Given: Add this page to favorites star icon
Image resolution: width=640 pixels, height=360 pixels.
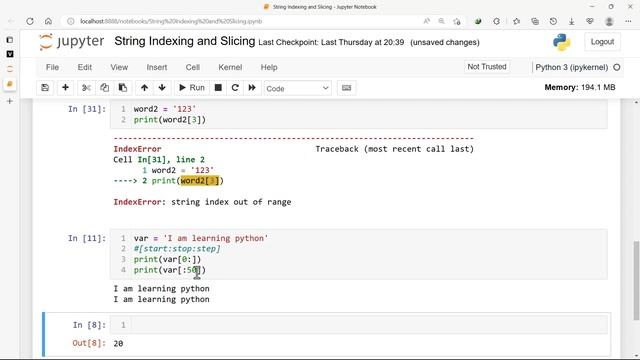Looking at the screenshot, I should pyautogui.click(x=457, y=21).
